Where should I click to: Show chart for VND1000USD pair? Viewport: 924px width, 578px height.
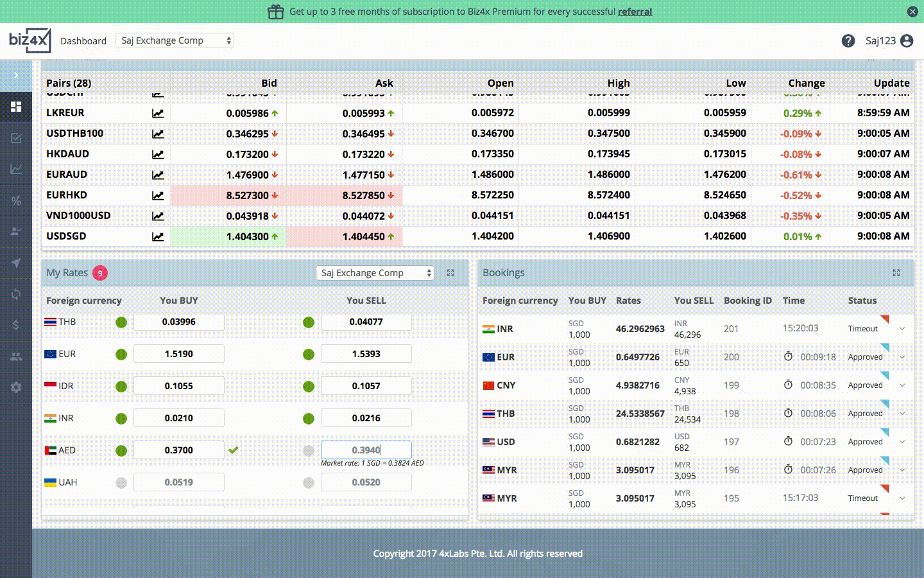[158, 216]
